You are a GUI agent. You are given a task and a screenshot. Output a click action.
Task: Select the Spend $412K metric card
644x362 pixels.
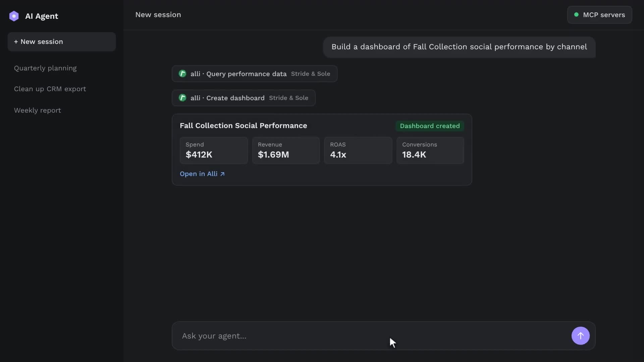click(214, 150)
